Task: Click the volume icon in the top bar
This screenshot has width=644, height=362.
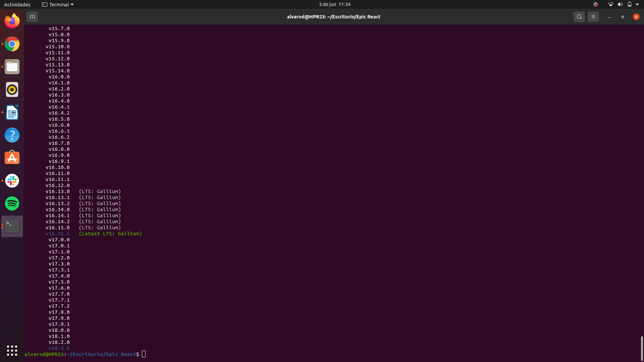Action: (620, 4)
